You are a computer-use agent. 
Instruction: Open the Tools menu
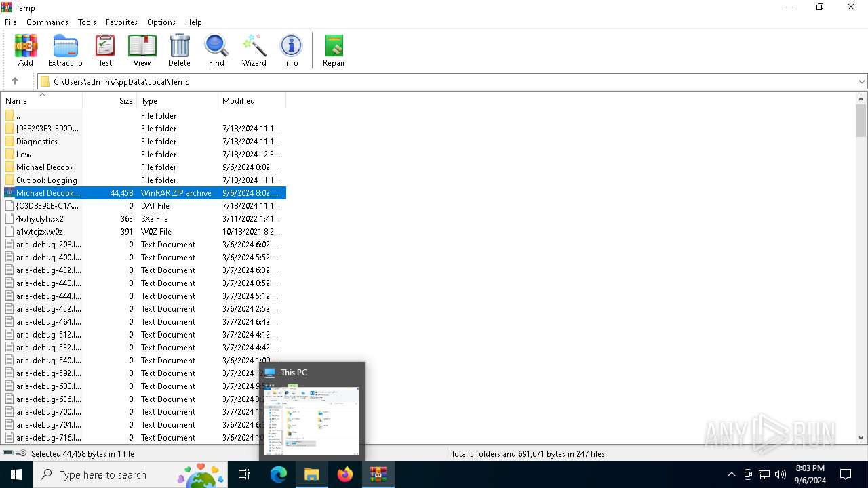tap(87, 22)
